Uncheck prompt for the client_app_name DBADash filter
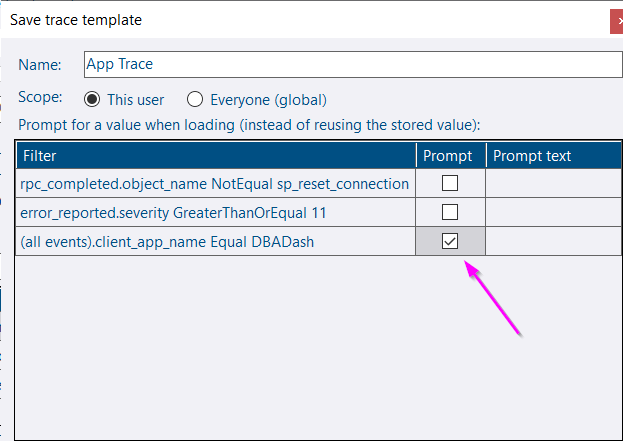The width and height of the screenshot is (623, 441). pyautogui.click(x=450, y=241)
